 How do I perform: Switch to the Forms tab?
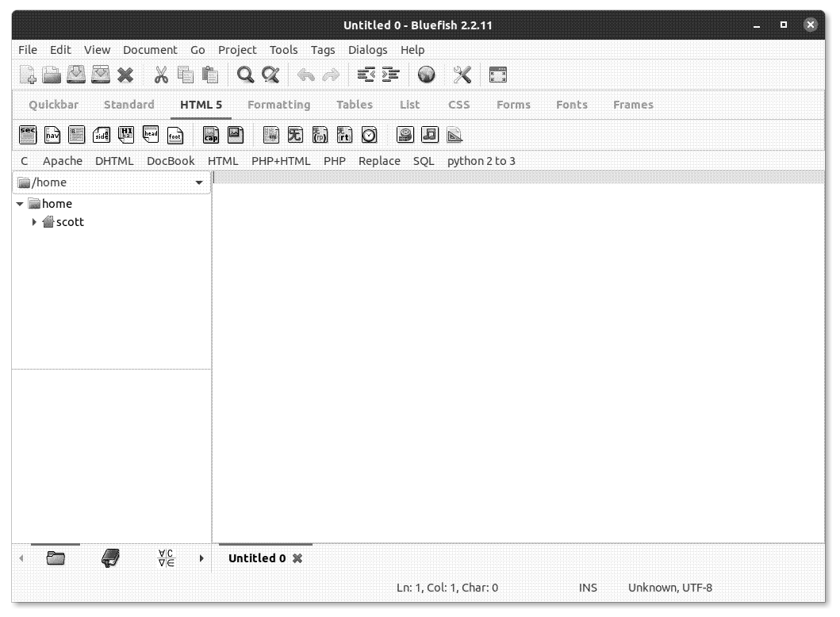[x=514, y=105]
